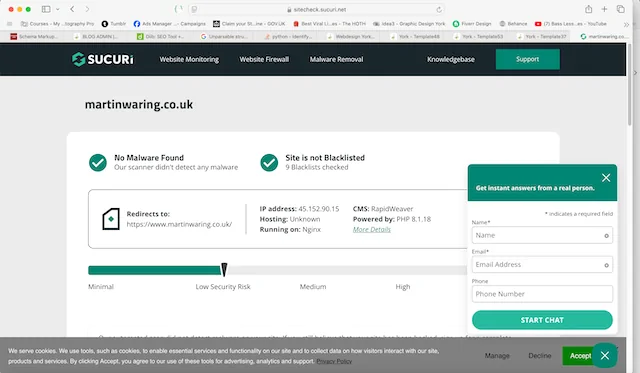Click the No Malware Found checkmark icon

point(98,162)
